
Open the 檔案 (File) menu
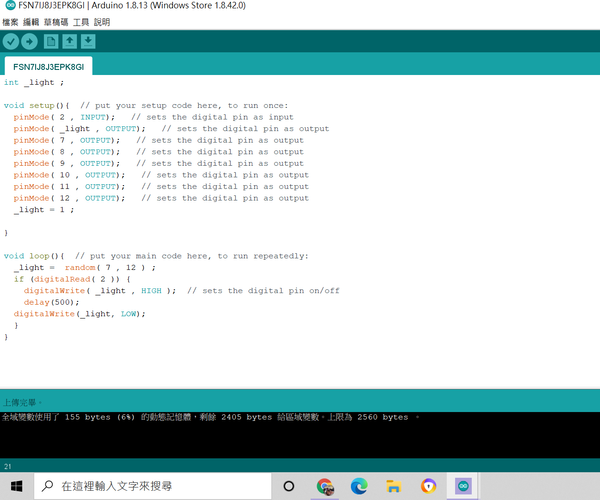coord(10,22)
